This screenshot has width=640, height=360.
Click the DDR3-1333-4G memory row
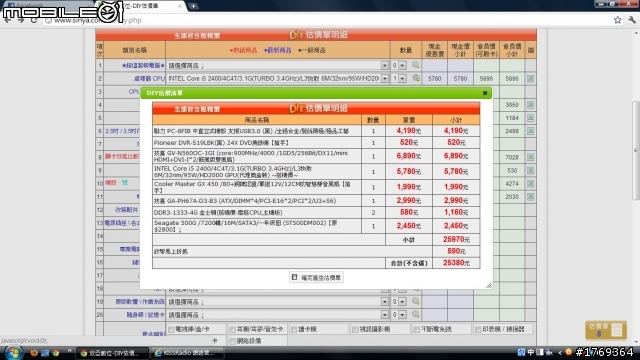(316, 212)
